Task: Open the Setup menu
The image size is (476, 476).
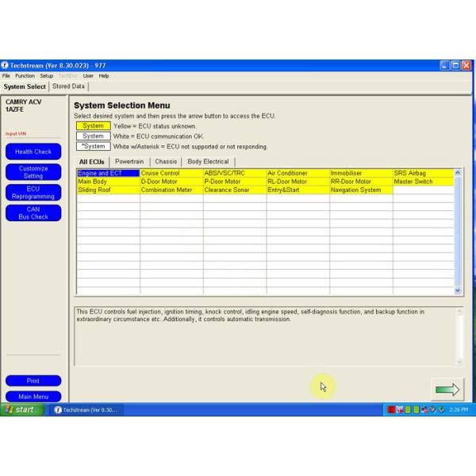Action: click(47, 75)
